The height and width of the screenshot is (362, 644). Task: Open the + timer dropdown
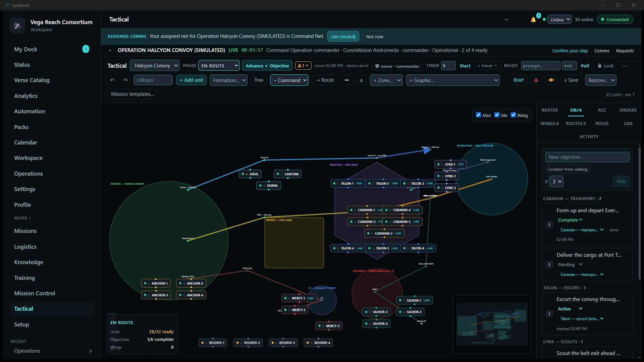(487, 66)
